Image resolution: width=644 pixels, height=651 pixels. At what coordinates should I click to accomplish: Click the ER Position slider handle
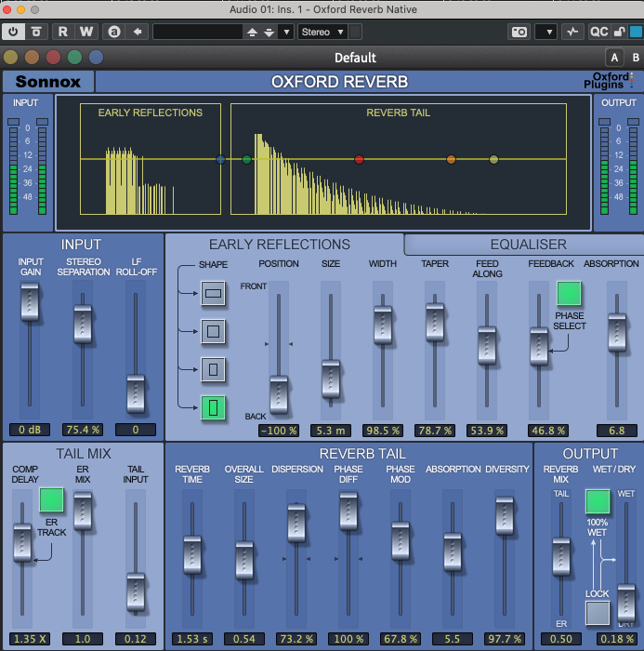coord(279,395)
